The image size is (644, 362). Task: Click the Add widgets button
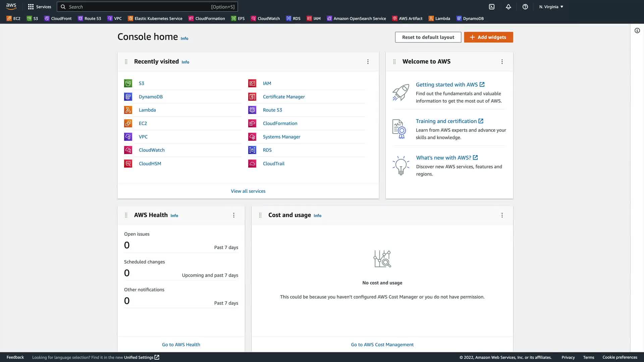coord(488,37)
